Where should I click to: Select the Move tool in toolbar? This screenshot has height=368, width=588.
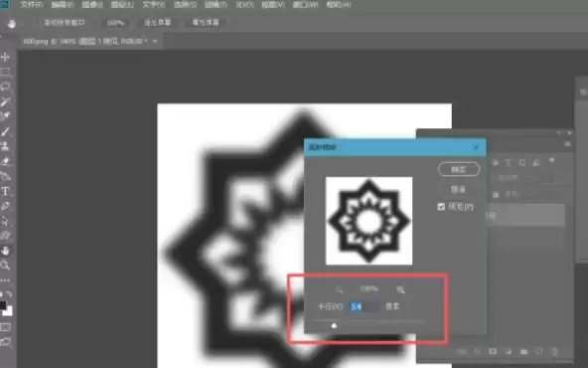click(x=5, y=57)
